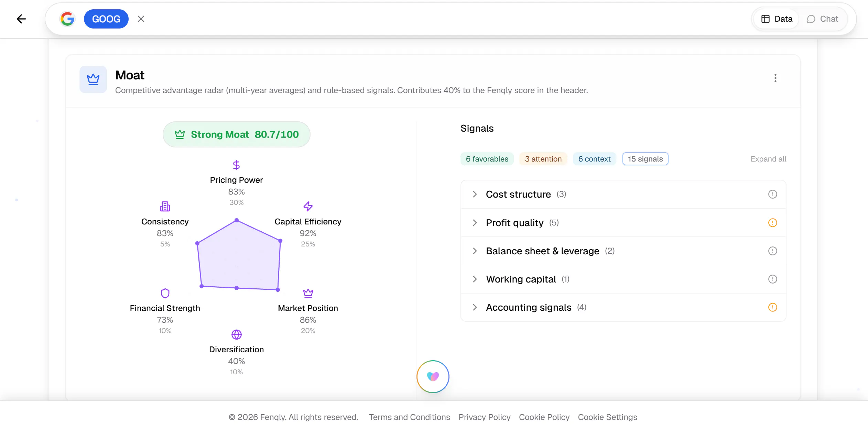Click the Expand all link

(768, 159)
